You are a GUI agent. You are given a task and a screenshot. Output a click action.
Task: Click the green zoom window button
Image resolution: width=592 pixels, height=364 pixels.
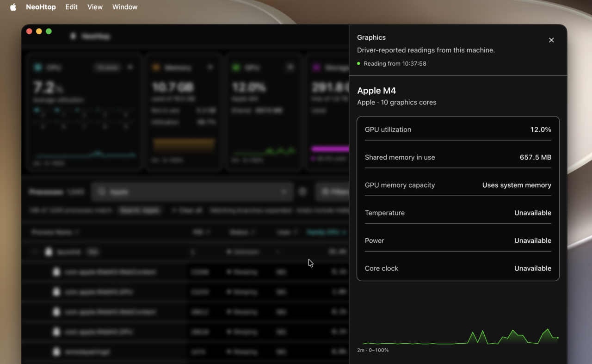(49, 31)
